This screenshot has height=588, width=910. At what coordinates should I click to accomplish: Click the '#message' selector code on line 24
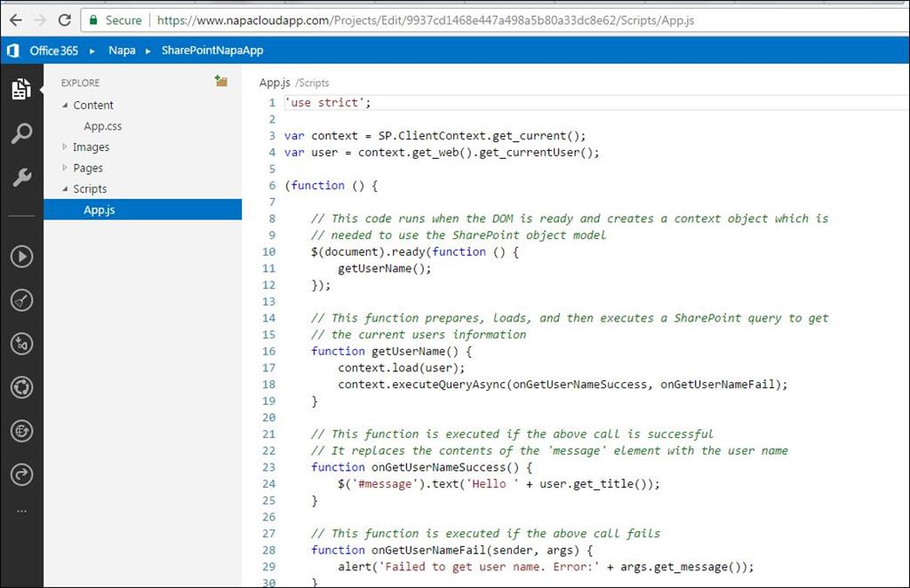385,484
